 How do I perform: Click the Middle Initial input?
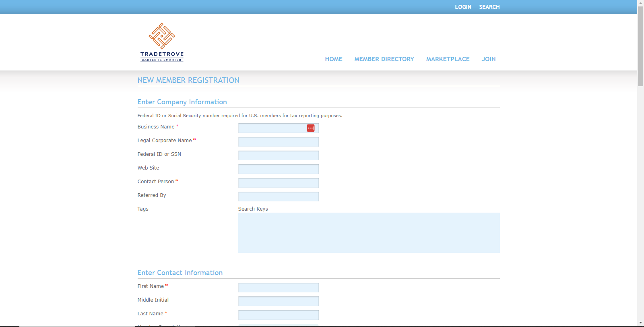click(x=278, y=301)
